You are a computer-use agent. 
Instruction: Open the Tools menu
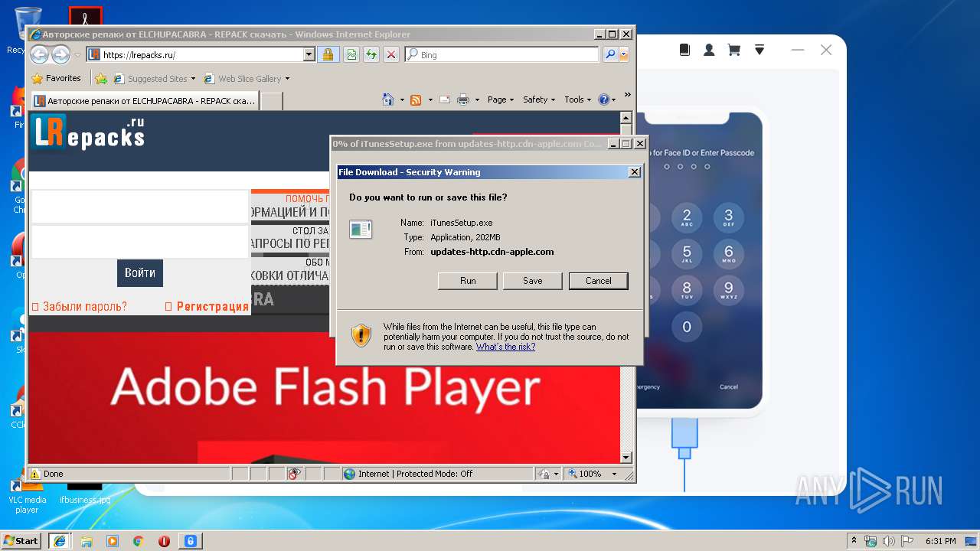tap(578, 99)
